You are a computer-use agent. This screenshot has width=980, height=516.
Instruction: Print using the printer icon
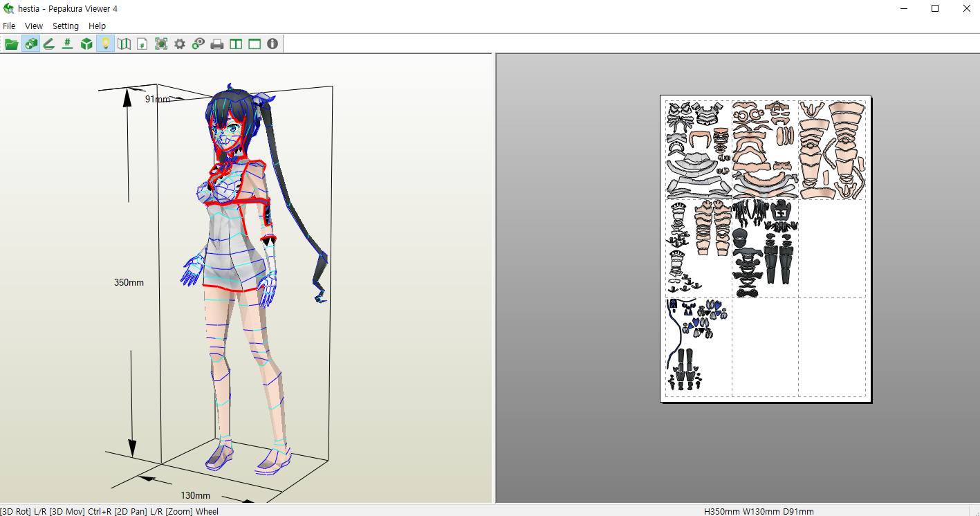pyautogui.click(x=217, y=44)
